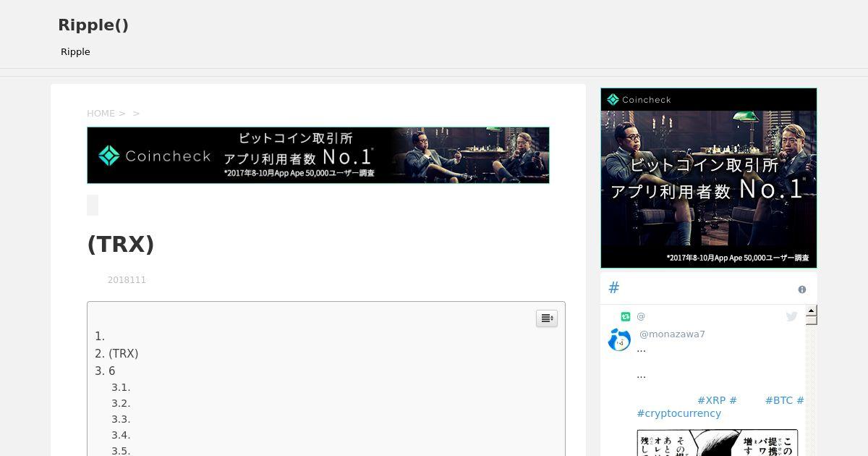
Task: Click the Twitter bird icon in timeline
Action: 792,316
